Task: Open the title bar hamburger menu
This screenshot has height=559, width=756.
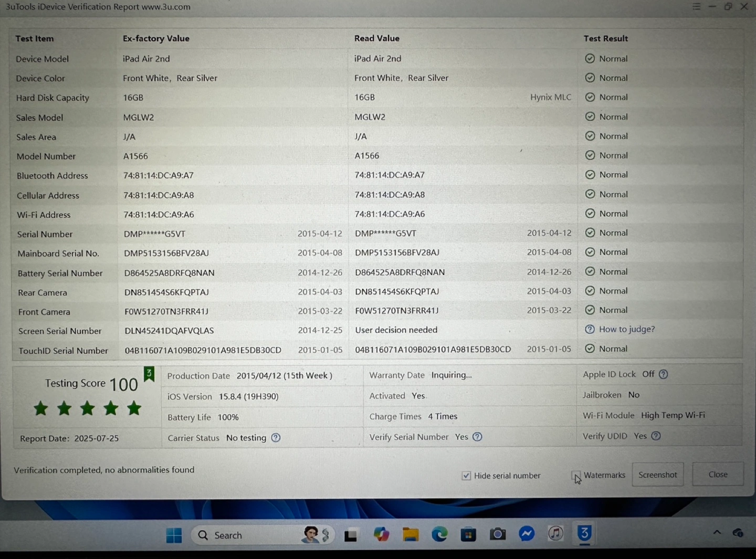Action: [696, 7]
